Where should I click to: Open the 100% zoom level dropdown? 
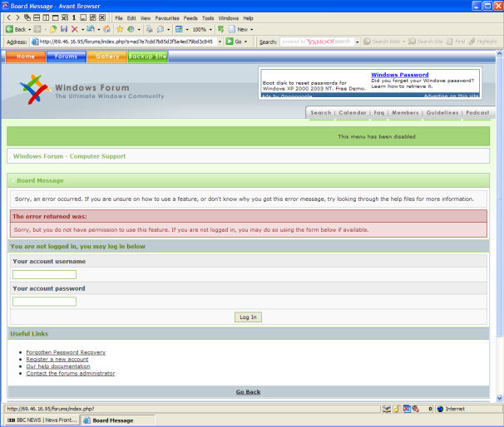tap(210, 30)
